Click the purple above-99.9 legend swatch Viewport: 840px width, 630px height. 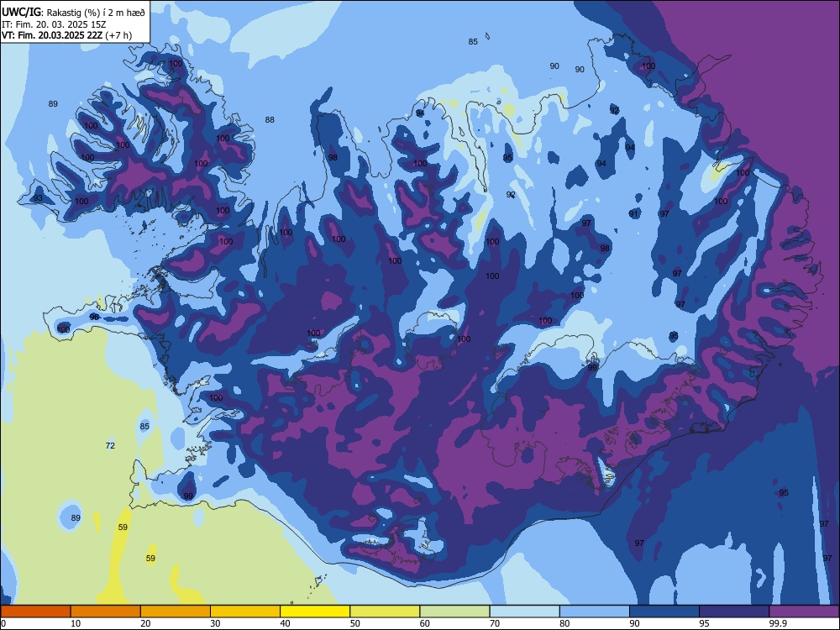[805, 612]
